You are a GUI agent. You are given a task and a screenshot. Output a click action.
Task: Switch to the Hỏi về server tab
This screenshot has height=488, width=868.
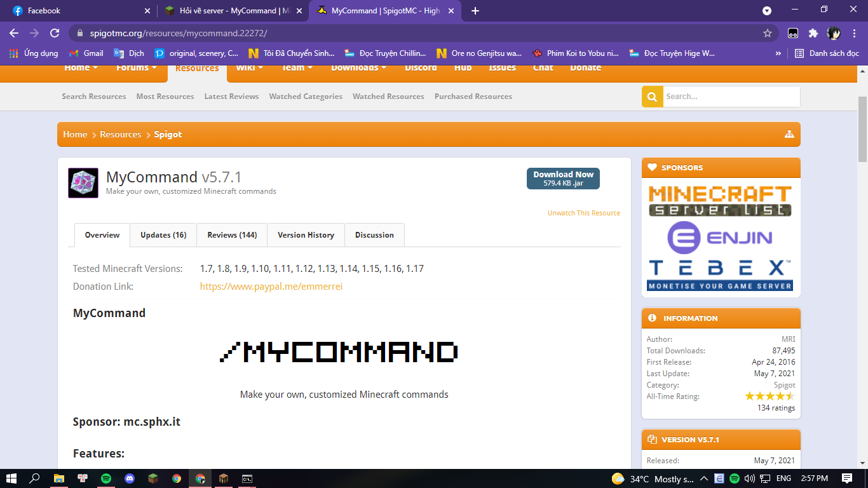[233, 11]
